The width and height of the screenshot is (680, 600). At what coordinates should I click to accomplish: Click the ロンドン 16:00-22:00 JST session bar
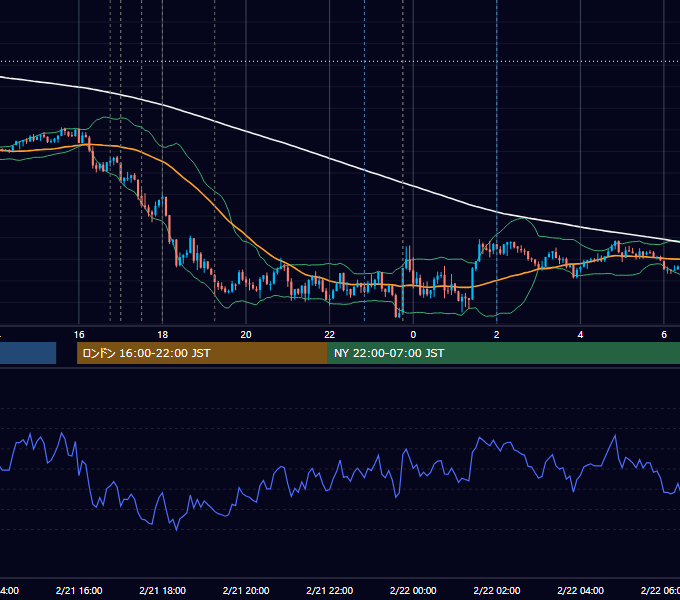[202, 353]
